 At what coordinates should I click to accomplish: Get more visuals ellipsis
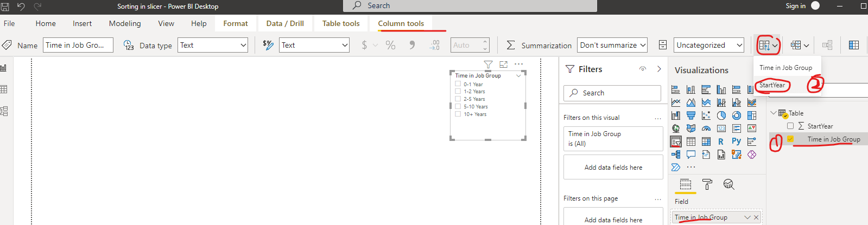tap(691, 167)
